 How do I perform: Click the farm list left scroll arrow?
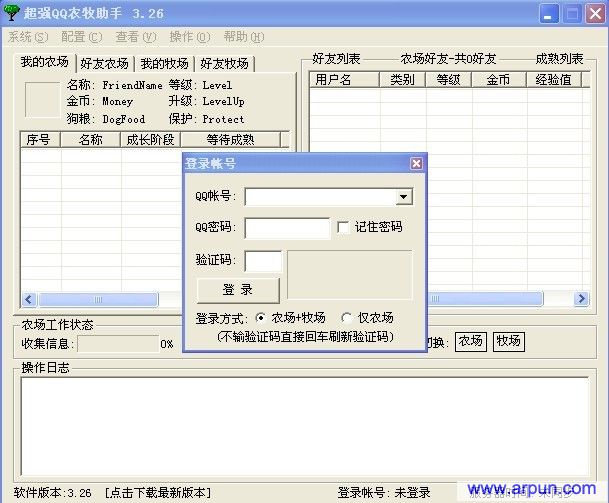tap(29, 299)
